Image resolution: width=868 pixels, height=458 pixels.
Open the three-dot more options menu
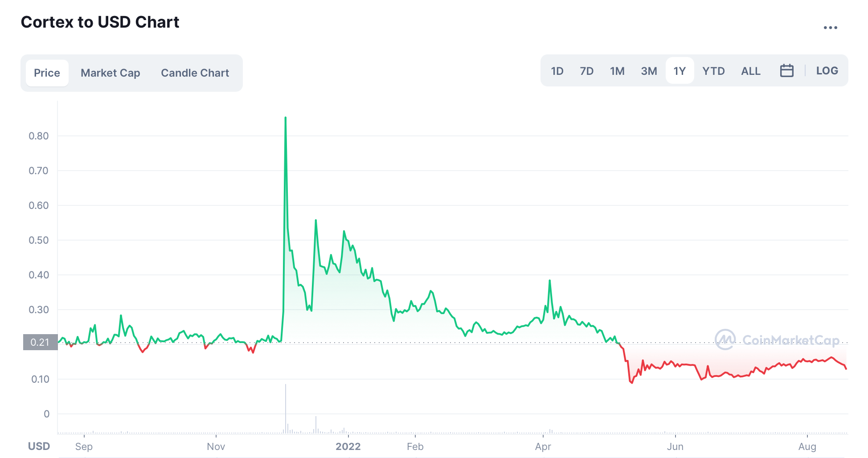pos(830,28)
